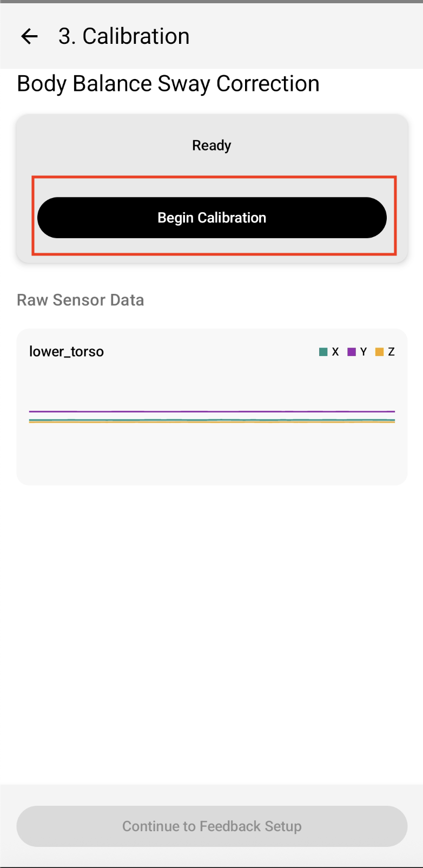The height and width of the screenshot is (868, 423).
Task: Select the orange Z legend swatch
Action: [x=380, y=352]
